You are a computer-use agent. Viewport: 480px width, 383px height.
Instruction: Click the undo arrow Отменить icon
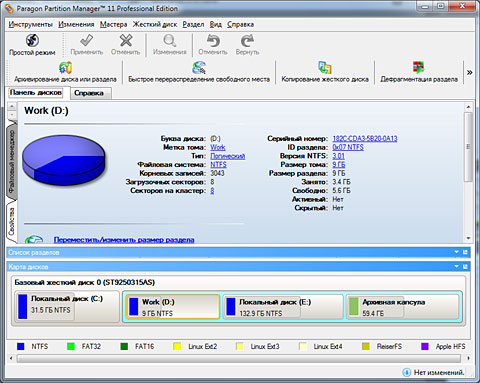pos(213,41)
